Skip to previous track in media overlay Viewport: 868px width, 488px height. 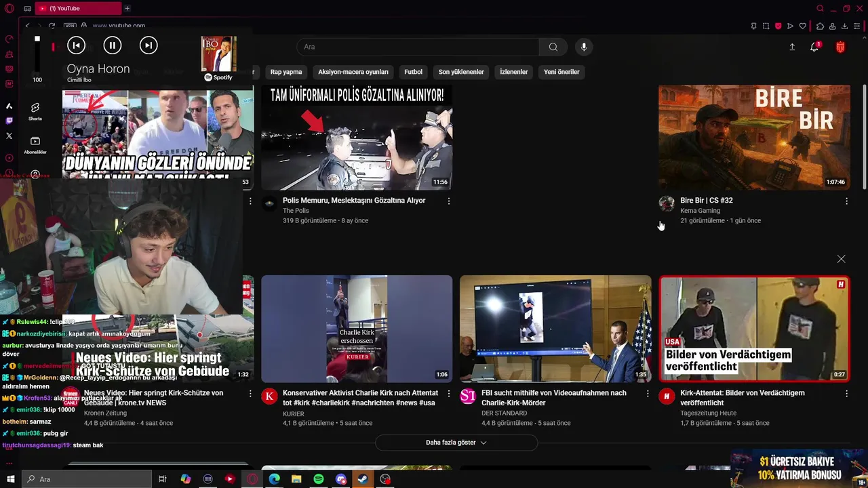[77, 45]
